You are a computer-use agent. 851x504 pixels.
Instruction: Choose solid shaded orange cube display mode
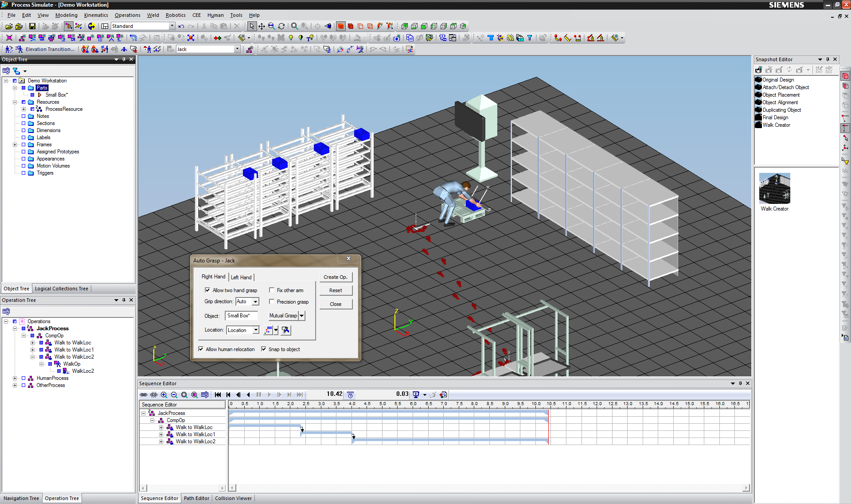click(341, 27)
